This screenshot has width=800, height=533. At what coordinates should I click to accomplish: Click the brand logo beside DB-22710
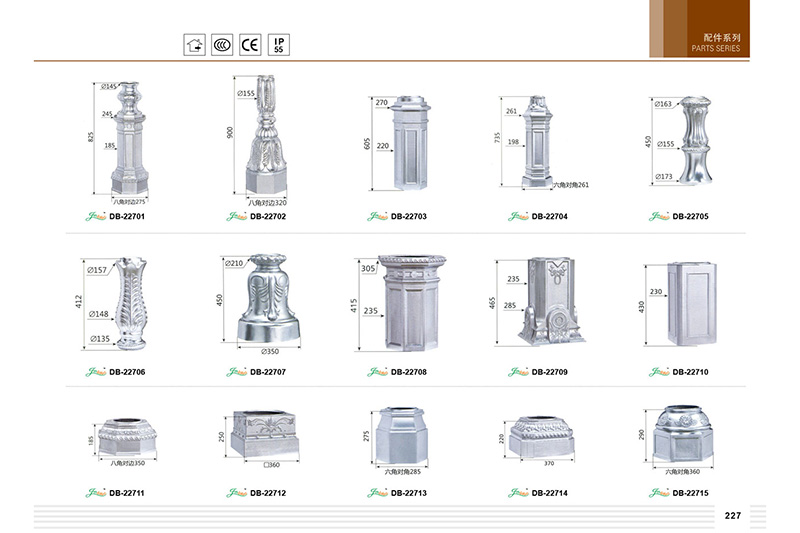(659, 372)
